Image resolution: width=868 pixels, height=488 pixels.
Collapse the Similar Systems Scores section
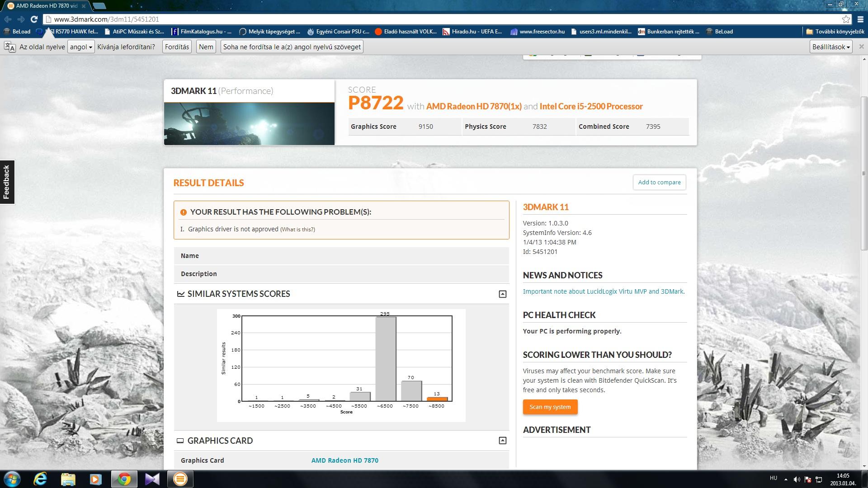pos(502,294)
